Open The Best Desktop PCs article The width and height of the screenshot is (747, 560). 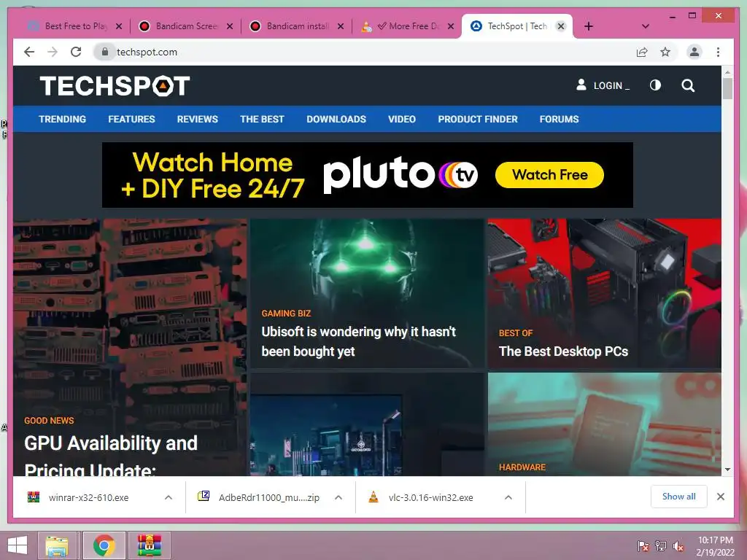click(x=563, y=351)
